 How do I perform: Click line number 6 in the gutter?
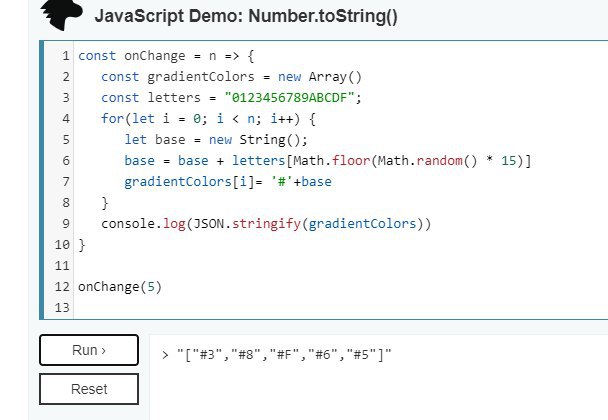66,161
